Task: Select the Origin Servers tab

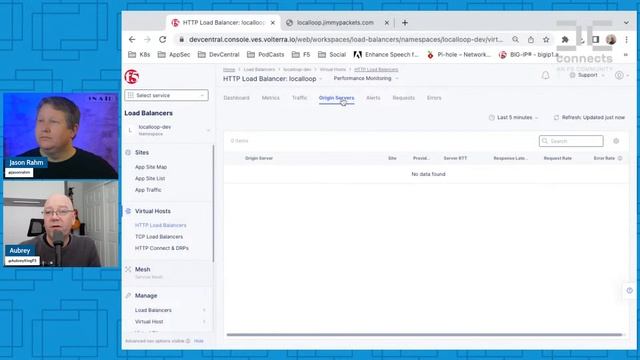Action: [x=336, y=98]
